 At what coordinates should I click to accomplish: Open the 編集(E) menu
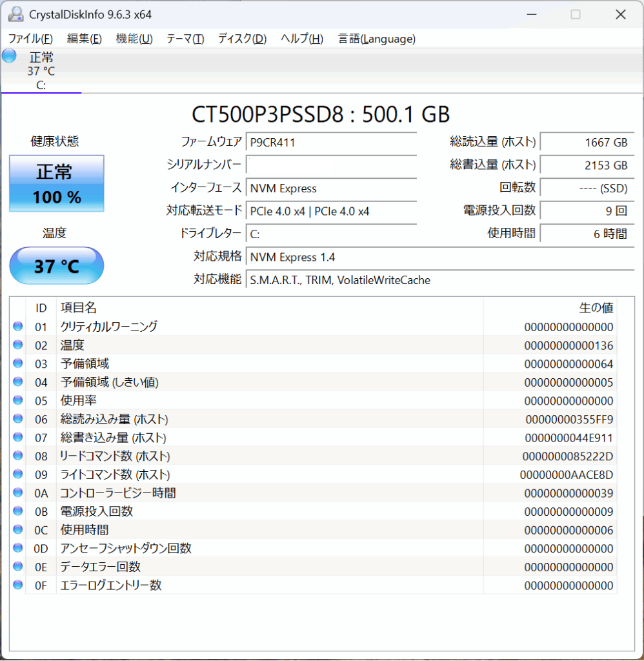(85, 39)
